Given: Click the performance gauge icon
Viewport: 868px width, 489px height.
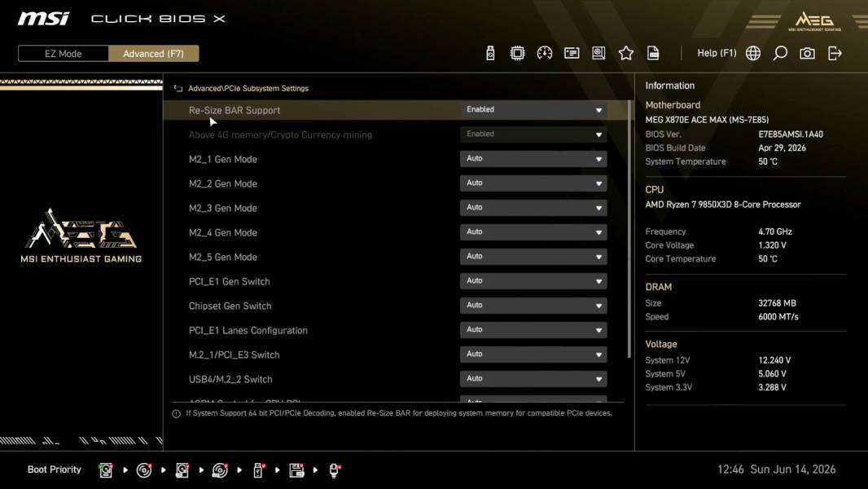Looking at the screenshot, I should (545, 53).
